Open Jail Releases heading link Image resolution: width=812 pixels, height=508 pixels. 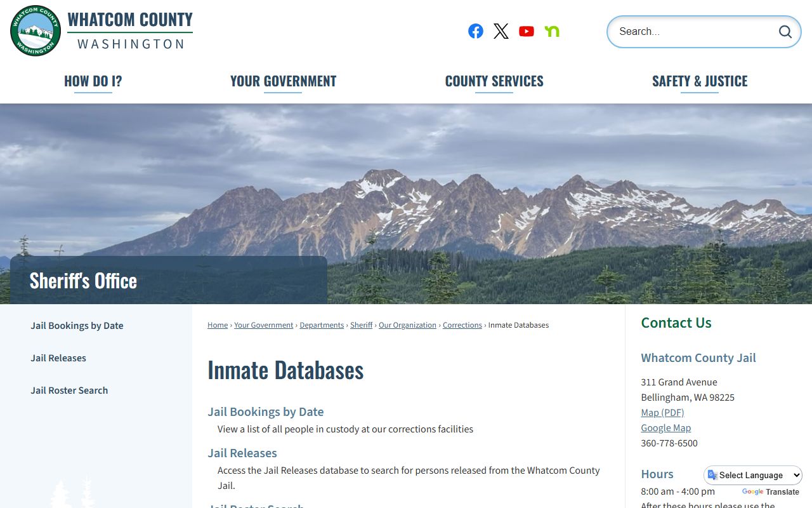point(242,453)
